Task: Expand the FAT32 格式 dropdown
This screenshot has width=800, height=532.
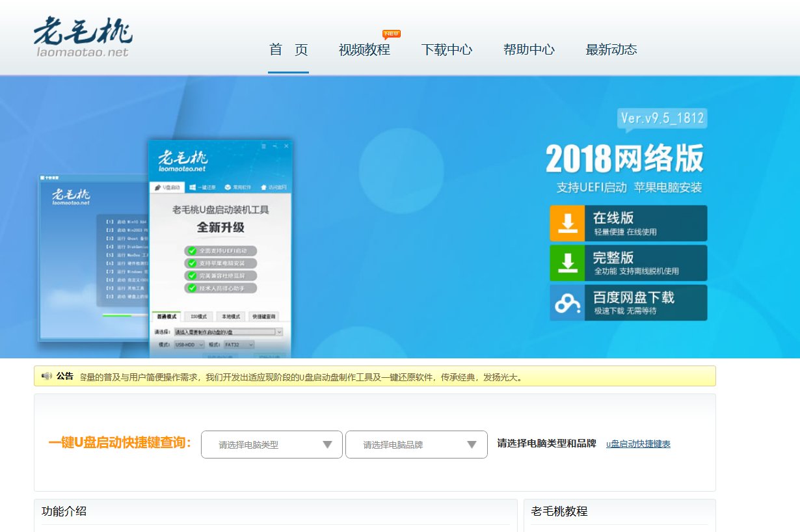Action: click(x=250, y=345)
